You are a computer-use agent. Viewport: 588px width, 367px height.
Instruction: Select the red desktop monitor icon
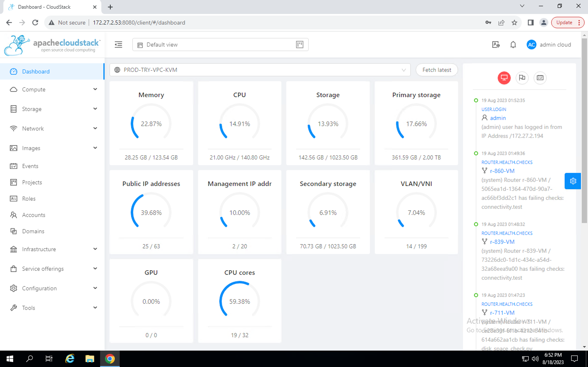(504, 78)
